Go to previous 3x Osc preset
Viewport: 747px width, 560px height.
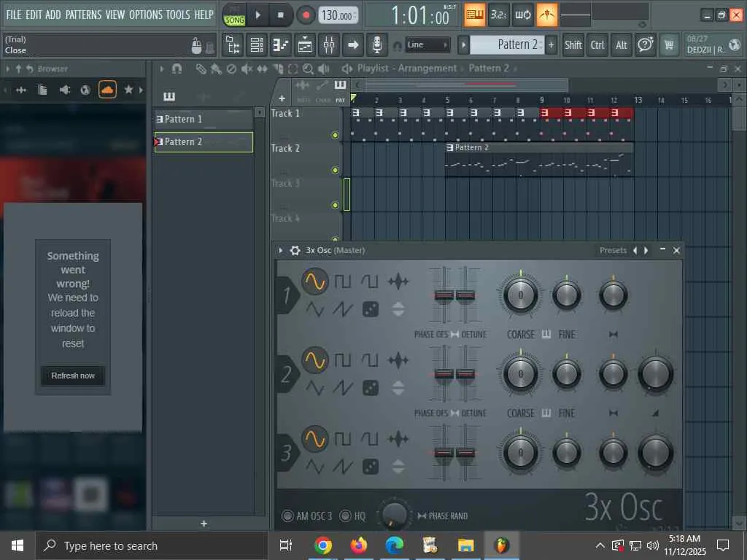coord(635,251)
